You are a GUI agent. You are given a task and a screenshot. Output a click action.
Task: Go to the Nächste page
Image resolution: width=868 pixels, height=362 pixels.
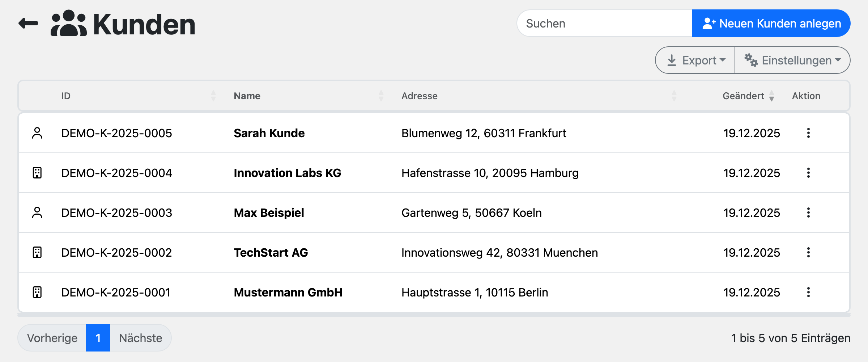(x=140, y=338)
